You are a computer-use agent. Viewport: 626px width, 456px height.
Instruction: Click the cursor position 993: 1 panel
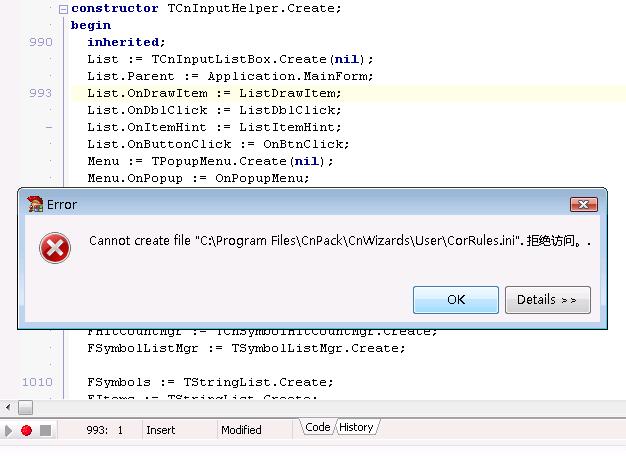coord(105,430)
